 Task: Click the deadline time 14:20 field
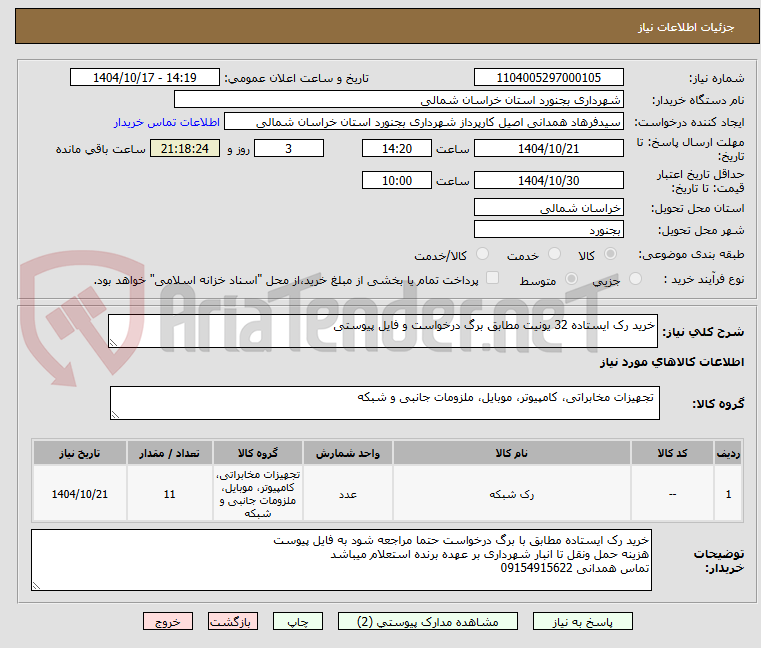397,149
